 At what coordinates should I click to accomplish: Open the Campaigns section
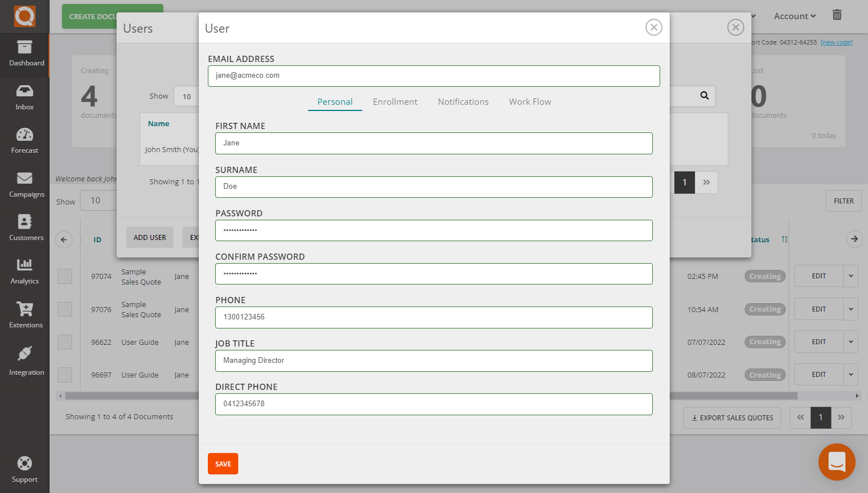coord(25,184)
